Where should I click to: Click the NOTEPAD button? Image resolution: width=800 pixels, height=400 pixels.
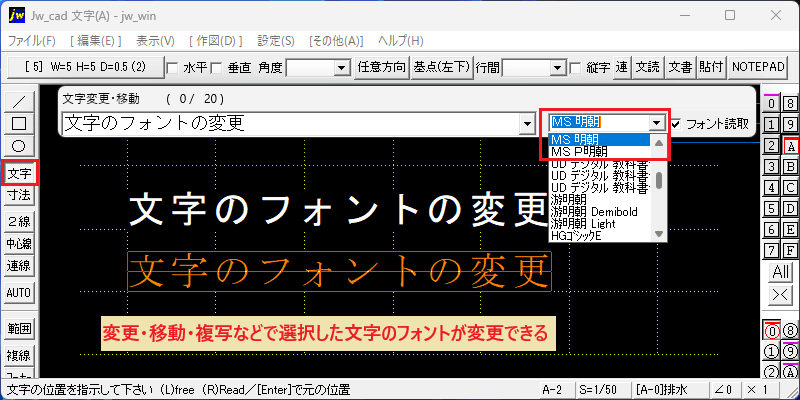(x=758, y=67)
